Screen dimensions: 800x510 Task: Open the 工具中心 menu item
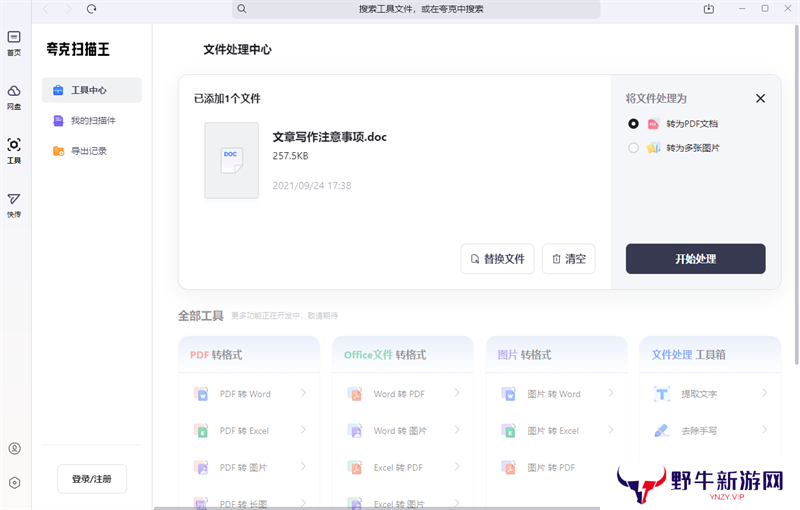pyautogui.click(x=92, y=90)
